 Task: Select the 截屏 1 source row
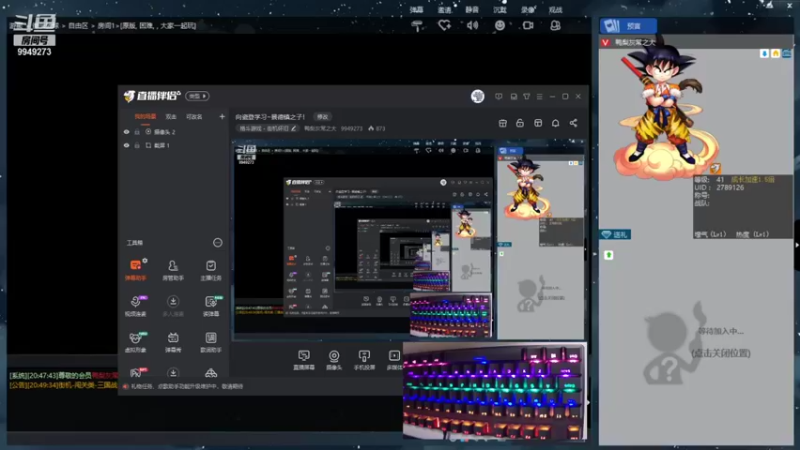(173, 145)
